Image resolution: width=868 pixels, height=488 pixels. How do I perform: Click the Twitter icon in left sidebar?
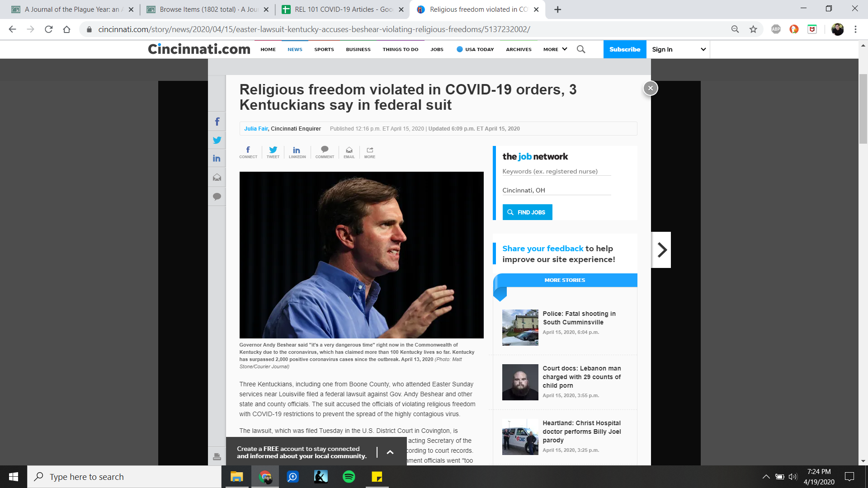coord(217,140)
